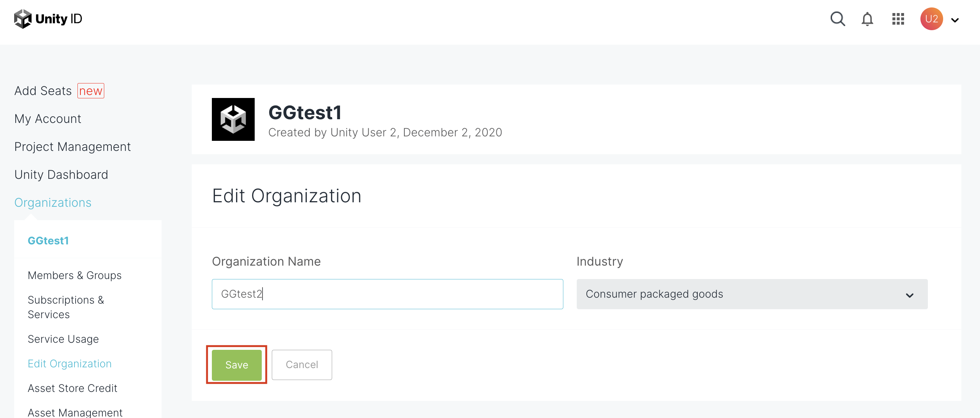Open the search magnifier icon
980x418 pixels.
[x=837, y=19]
